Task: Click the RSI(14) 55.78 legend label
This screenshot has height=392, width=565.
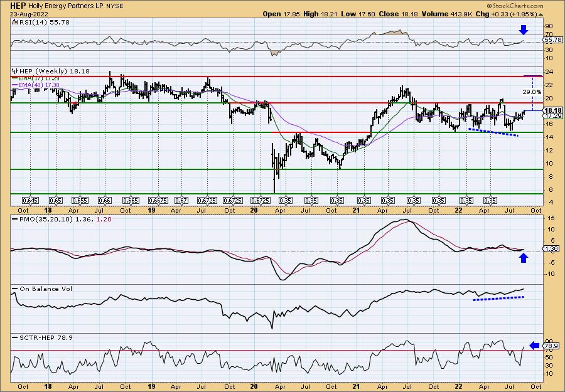Action: [x=44, y=23]
